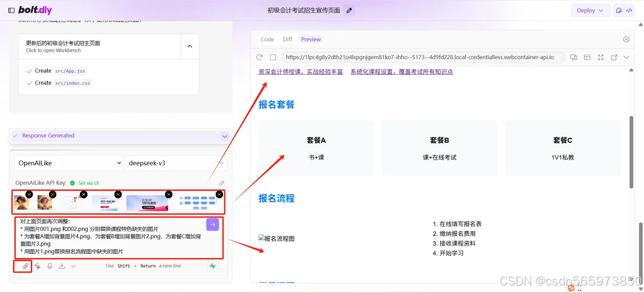Send the message with the purple arrow button
Image resolution: width=644 pixels, height=293 pixels.
[213, 224]
